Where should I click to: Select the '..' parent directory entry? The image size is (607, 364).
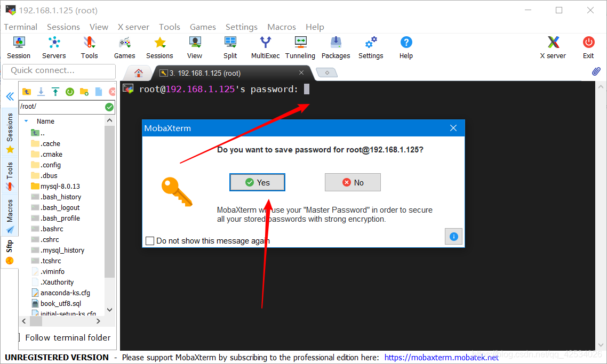pyautogui.click(x=38, y=133)
